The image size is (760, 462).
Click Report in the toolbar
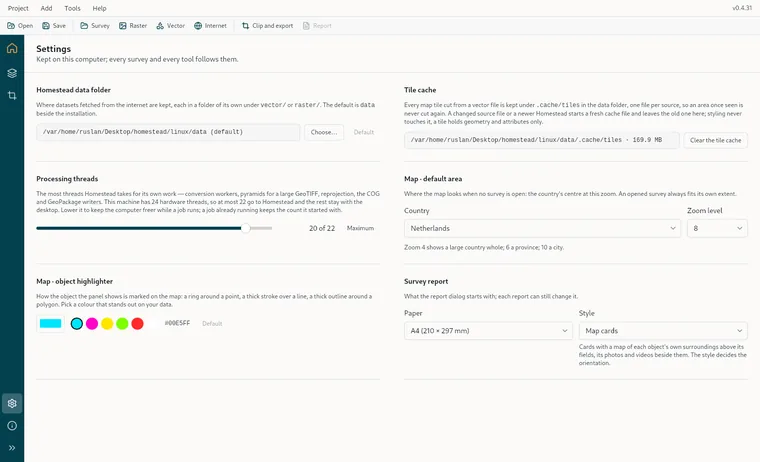[317, 26]
